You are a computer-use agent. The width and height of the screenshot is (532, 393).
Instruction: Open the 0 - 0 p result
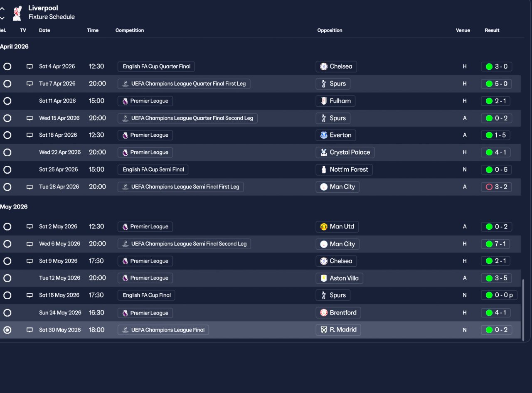(x=499, y=295)
